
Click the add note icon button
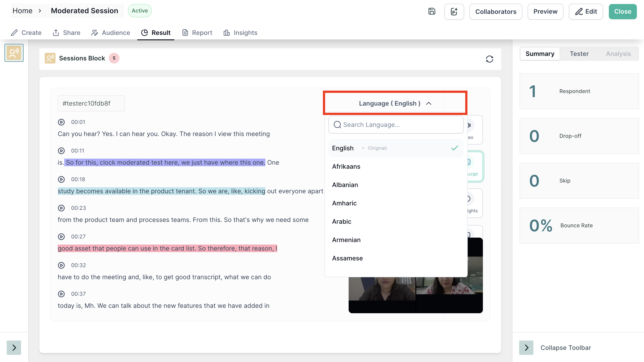tap(454, 11)
